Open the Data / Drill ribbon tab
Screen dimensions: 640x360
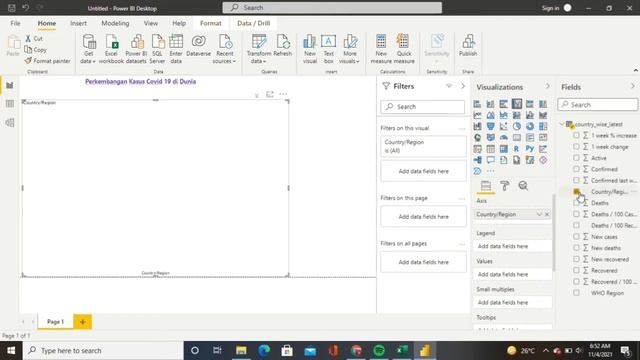click(x=253, y=23)
